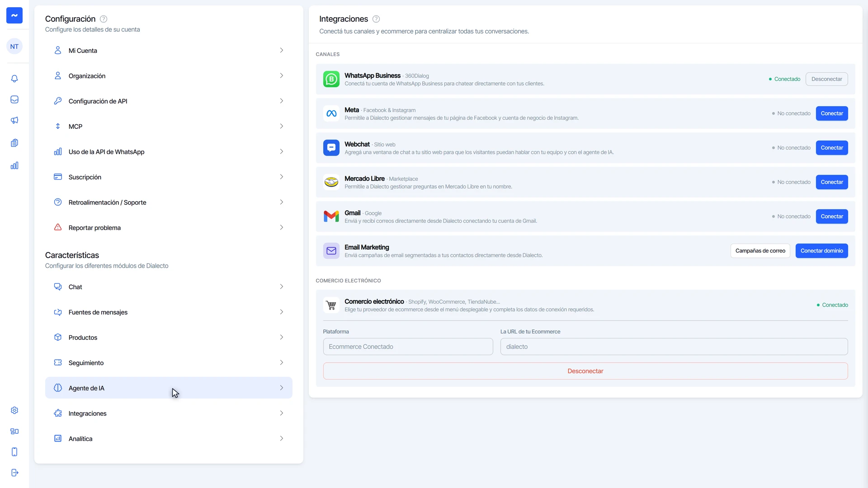Connect the Mercado Libre channel
Image resolution: width=868 pixels, height=488 pixels.
point(832,182)
